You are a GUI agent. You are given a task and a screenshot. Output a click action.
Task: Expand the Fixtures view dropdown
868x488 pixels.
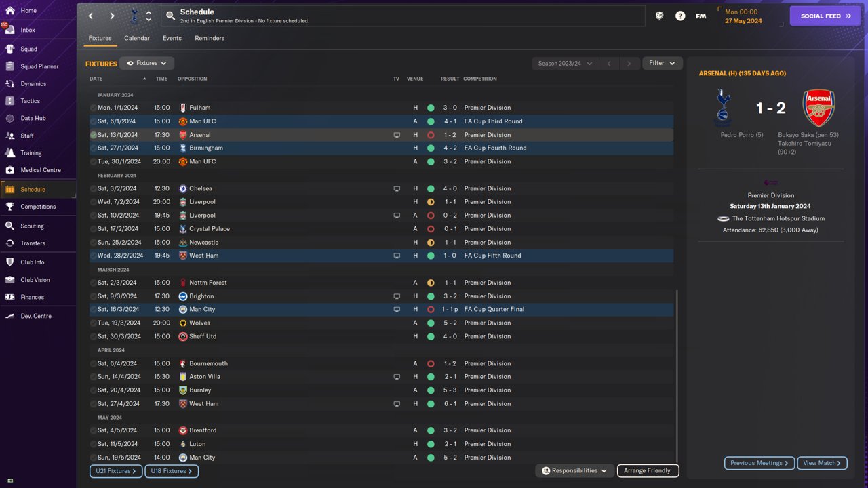click(146, 63)
